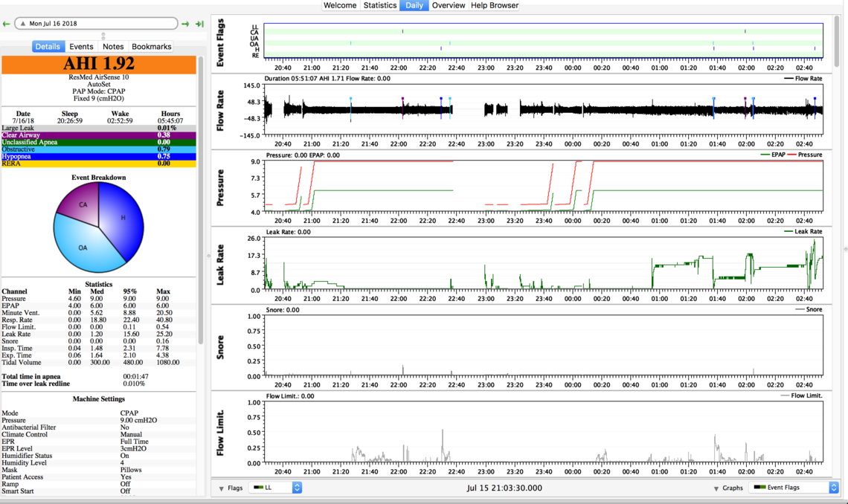This screenshot has height=504, width=848.
Task: Go to next day with right green arrow
Action: [185, 24]
